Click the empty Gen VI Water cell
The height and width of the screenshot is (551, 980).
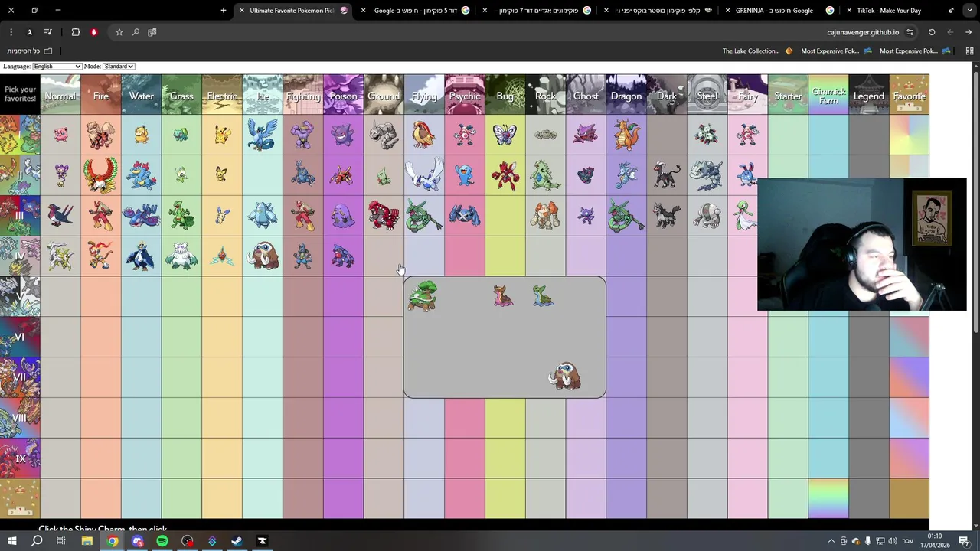click(141, 337)
